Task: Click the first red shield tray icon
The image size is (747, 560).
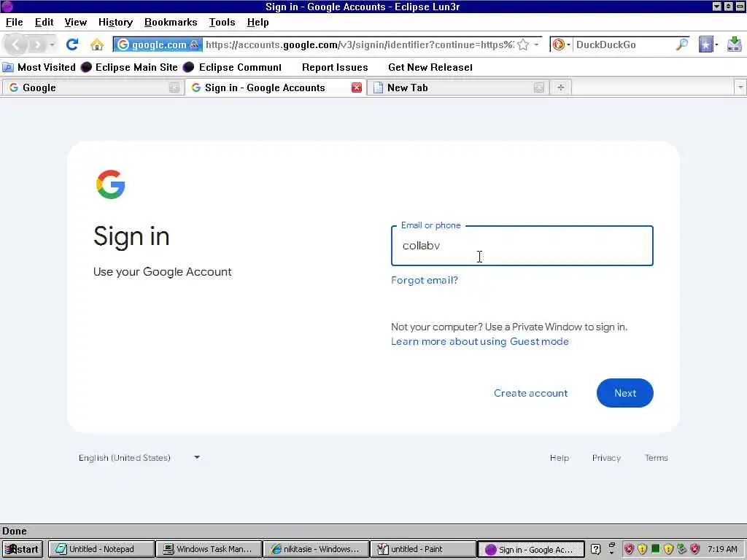Action: tap(629, 549)
